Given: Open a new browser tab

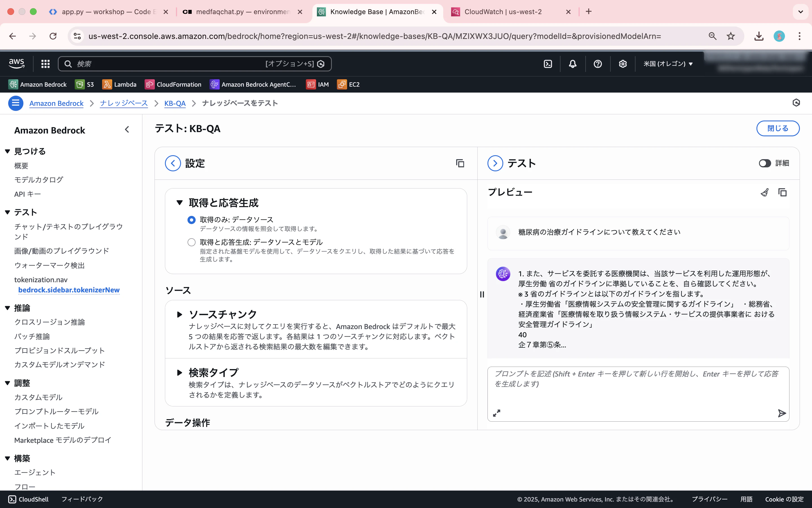Looking at the screenshot, I should click(588, 12).
